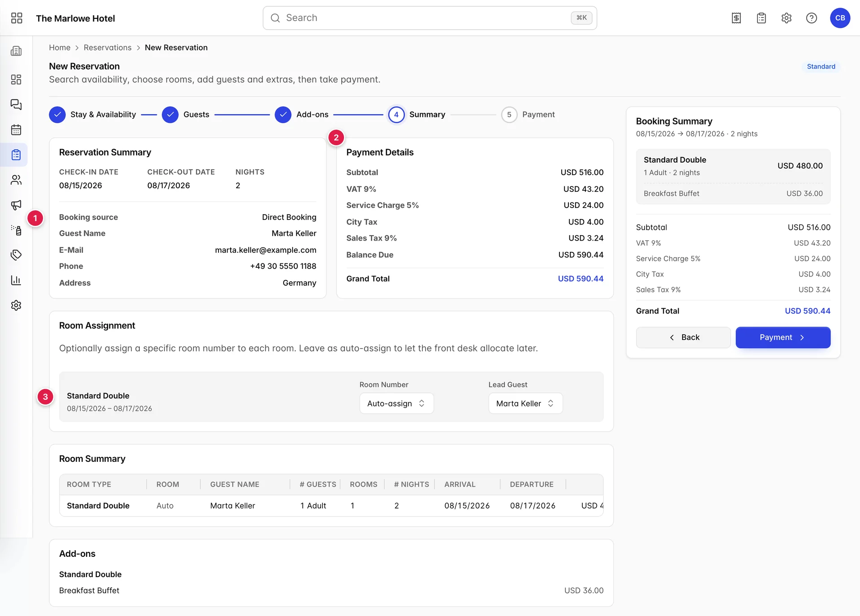Click the check-out date 08/17/2026
The width and height of the screenshot is (860, 616).
[x=168, y=185]
